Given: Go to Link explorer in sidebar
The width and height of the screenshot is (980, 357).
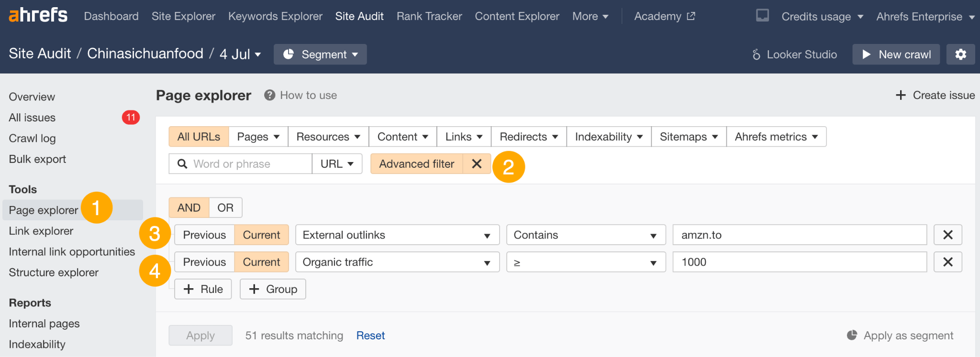Looking at the screenshot, I should click(41, 231).
